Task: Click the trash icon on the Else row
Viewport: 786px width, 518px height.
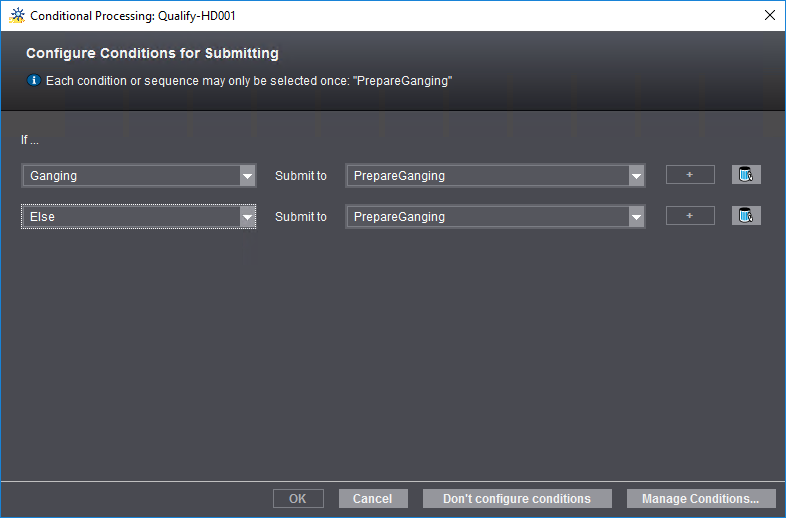Action: pos(746,216)
